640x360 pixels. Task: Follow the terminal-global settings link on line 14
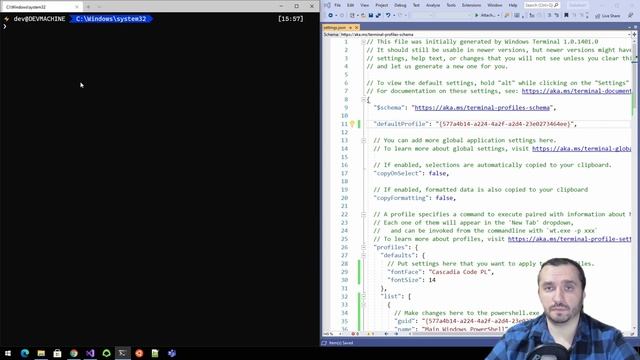click(582, 149)
